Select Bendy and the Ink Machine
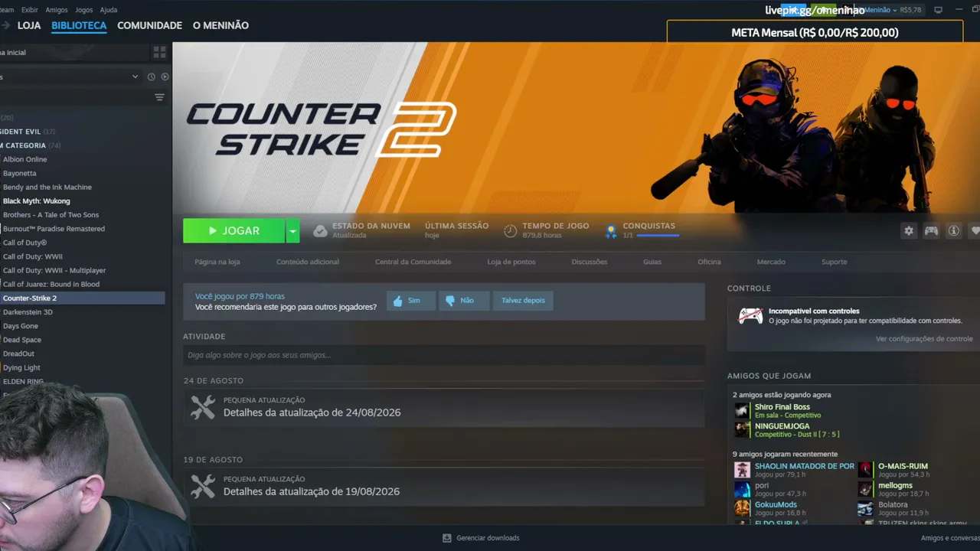Screen dimensions: 980x551 coord(47,187)
